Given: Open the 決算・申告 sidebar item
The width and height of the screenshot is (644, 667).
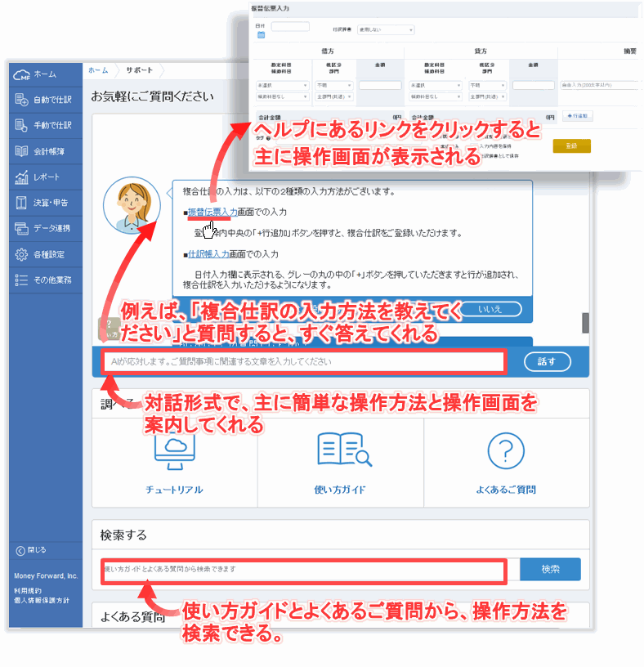Looking at the screenshot, I should click(x=46, y=203).
